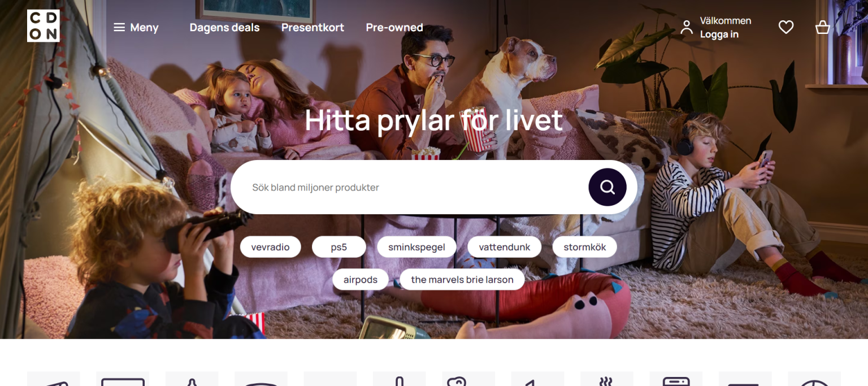Choose the vattendunk suggestion chip
The height and width of the screenshot is (386, 868).
[504, 247]
